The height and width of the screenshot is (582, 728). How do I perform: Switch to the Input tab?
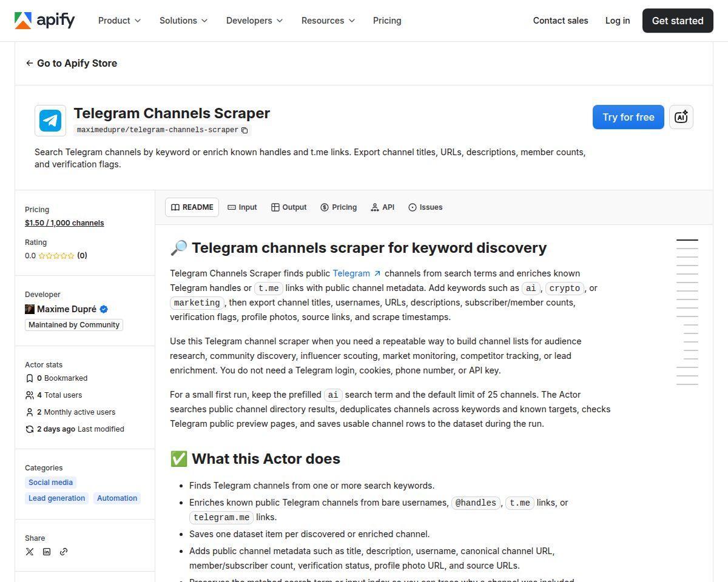(242, 207)
